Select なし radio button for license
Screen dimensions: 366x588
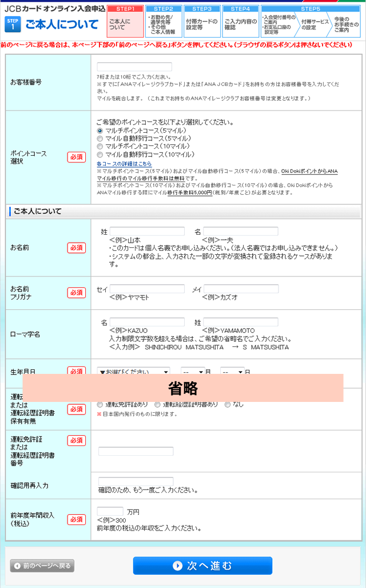[228, 405]
